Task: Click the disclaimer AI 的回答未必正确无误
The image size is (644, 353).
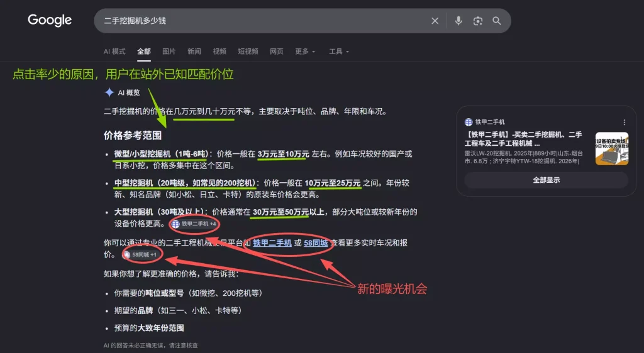Action: [x=151, y=345]
